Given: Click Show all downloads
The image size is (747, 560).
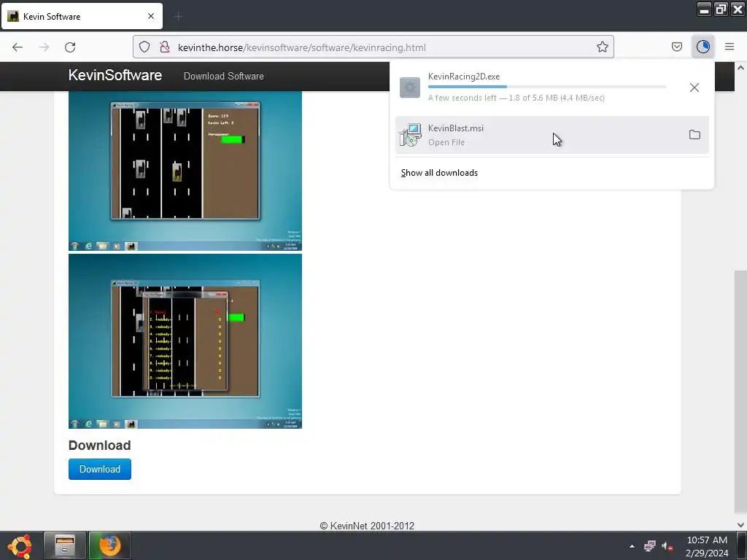Looking at the screenshot, I should pyautogui.click(x=439, y=173).
